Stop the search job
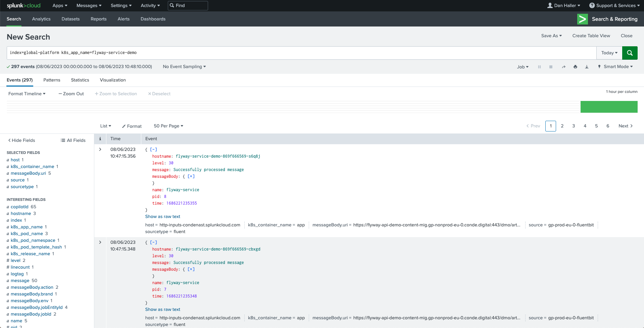Viewport: 644px width, 328px height. point(551,67)
